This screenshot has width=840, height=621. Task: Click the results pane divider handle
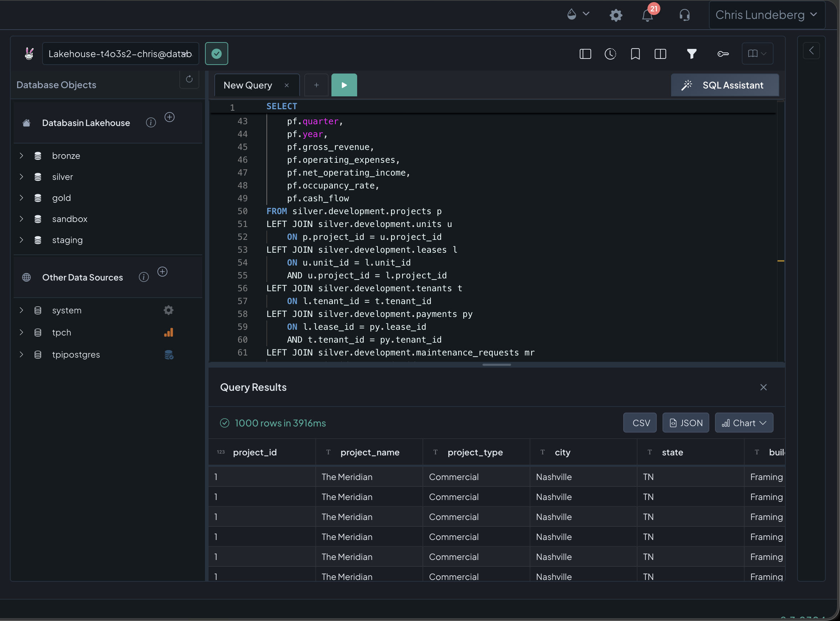pyautogui.click(x=496, y=365)
